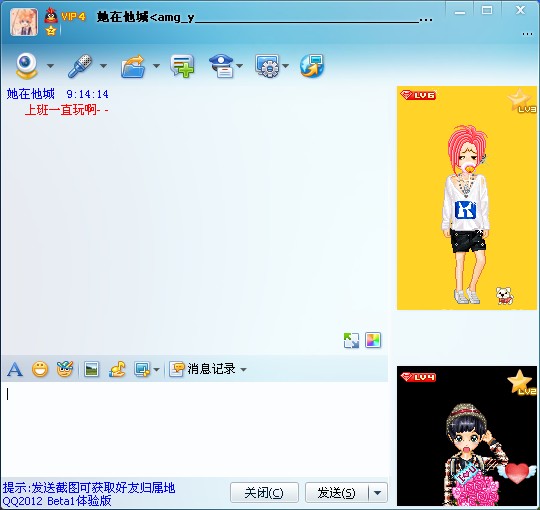Open the contact's avatar picture
540x510 pixels.
click(24, 22)
